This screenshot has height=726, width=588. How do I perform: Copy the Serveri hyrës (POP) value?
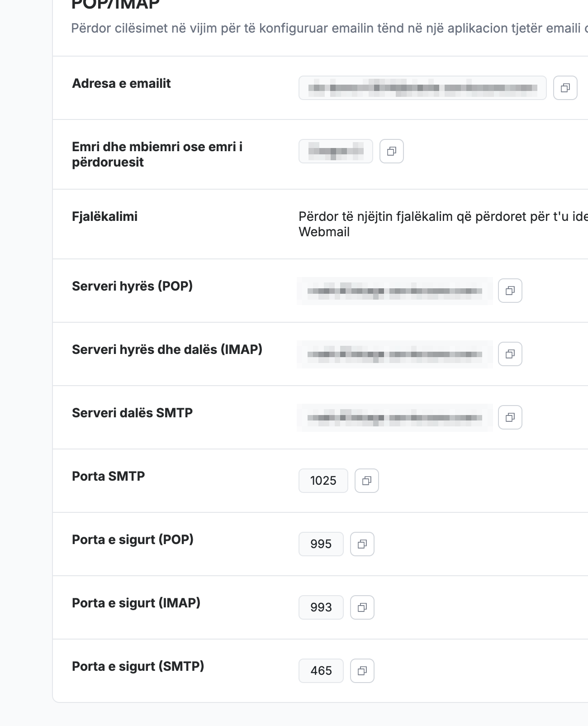coord(510,291)
